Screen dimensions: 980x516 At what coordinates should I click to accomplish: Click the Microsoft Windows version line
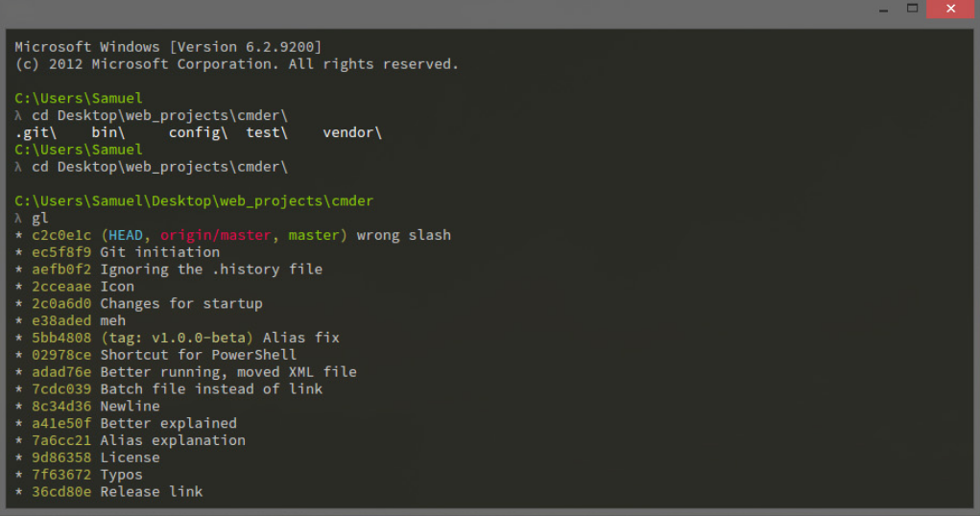click(168, 47)
